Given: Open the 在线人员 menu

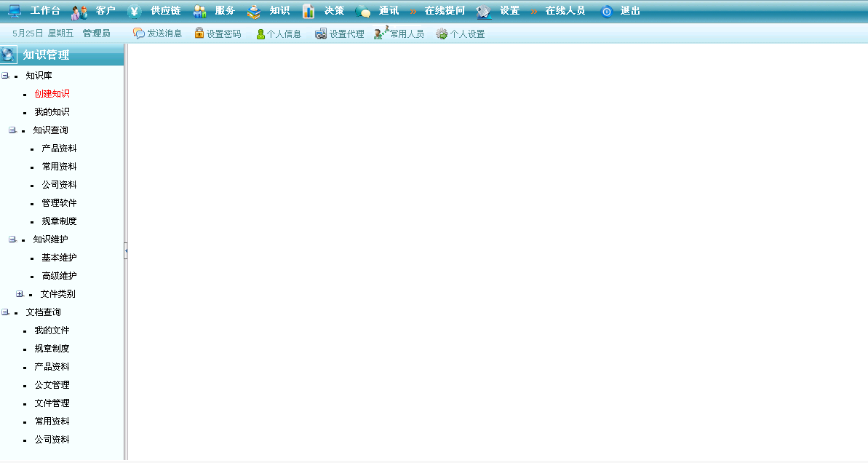Looking at the screenshot, I should tap(565, 11).
